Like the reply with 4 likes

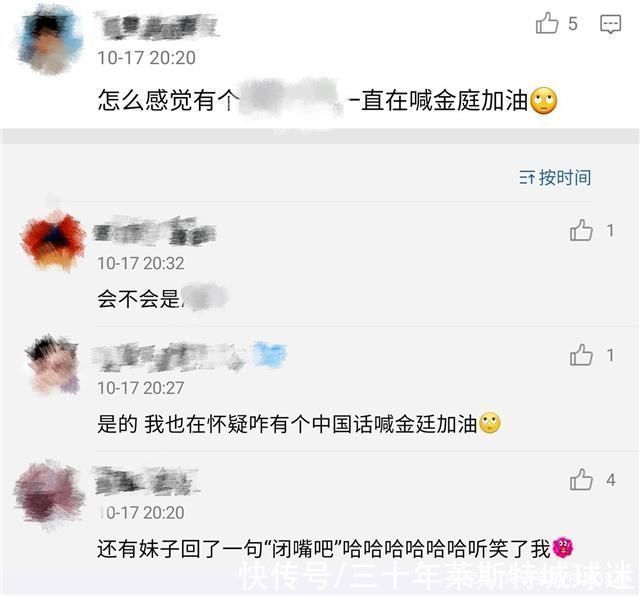581,479
